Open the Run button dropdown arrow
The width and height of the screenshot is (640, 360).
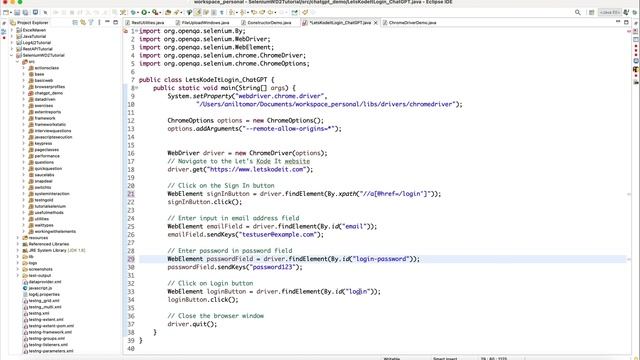pyautogui.click(x=149, y=12)
